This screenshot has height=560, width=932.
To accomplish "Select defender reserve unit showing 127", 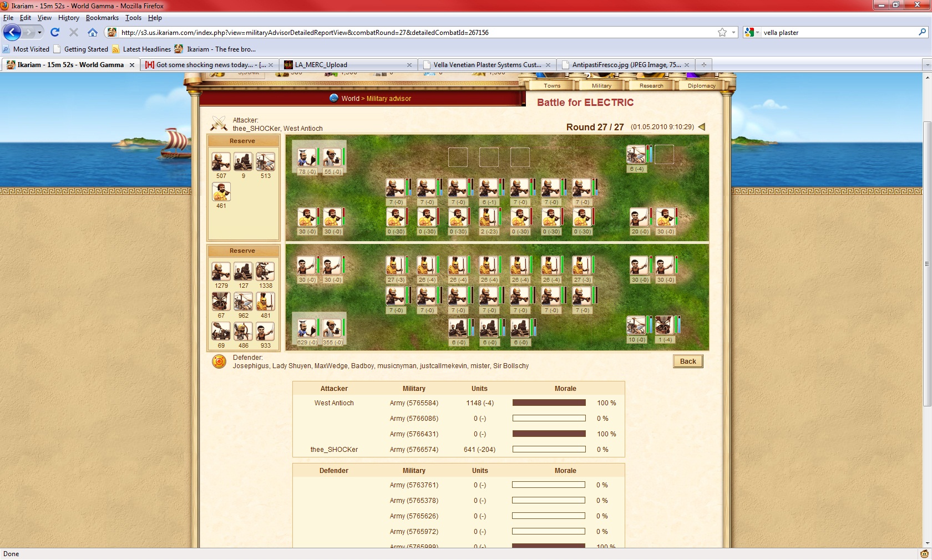I will tap(243, 272).
